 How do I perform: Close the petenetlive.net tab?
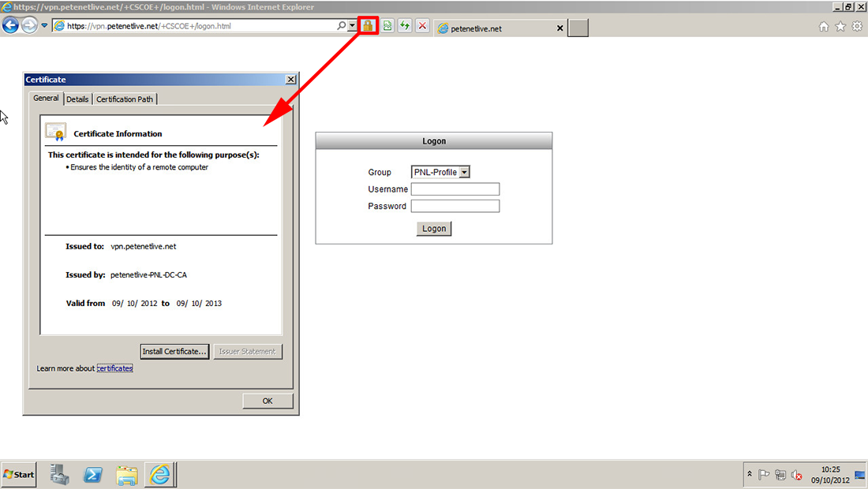point(559,28)
